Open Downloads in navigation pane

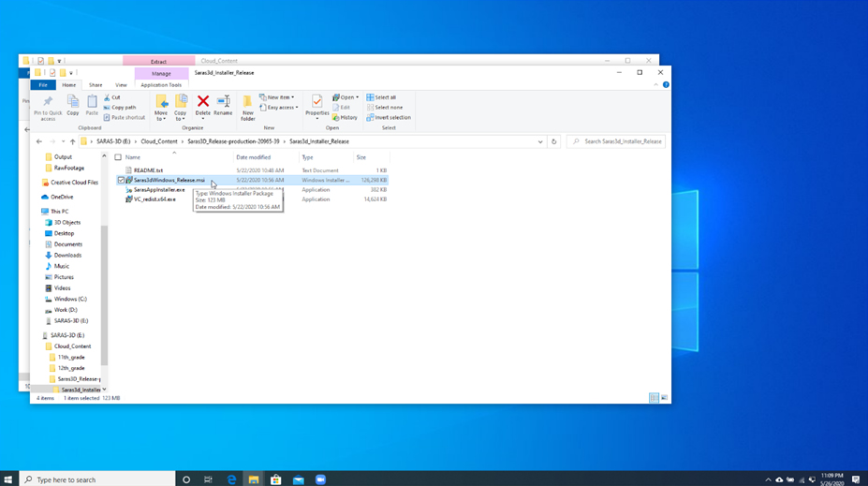pos(67,256)
